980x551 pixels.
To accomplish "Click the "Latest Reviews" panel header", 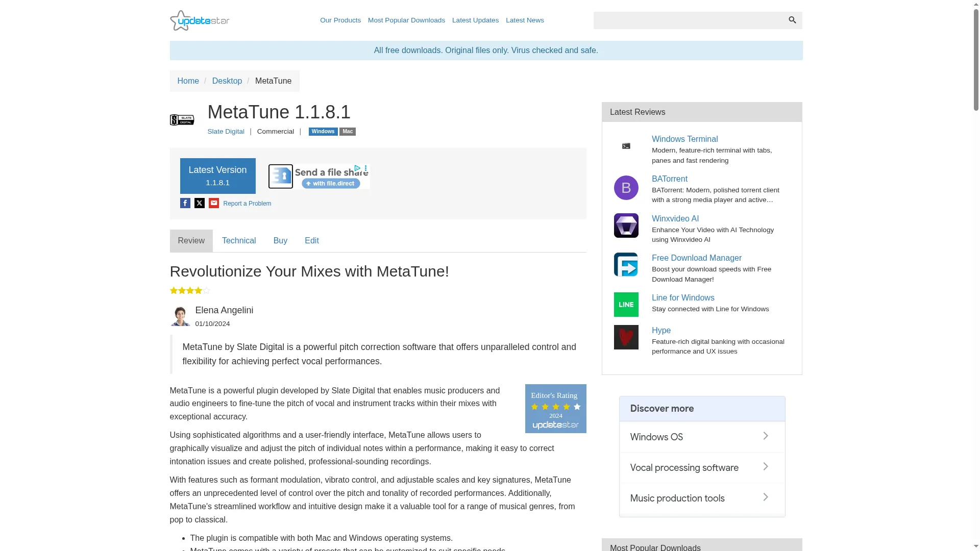I will tap(702, 112).
